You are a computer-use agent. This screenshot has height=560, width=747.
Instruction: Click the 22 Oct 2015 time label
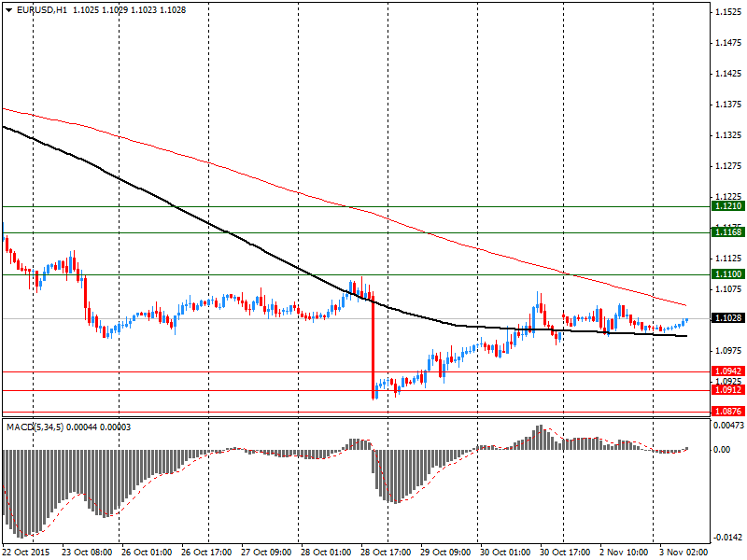[x=26, y=553]
